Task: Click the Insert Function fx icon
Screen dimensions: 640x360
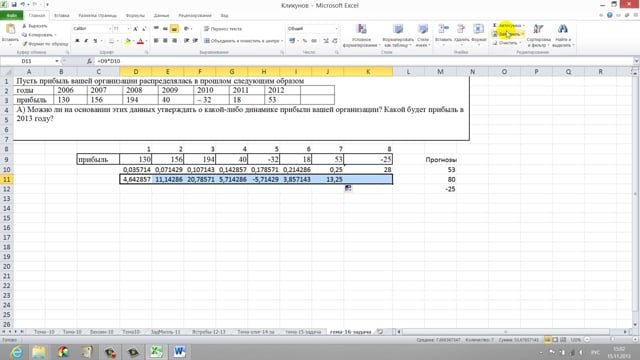Action: pyautogui.click(x=89, y=61)
